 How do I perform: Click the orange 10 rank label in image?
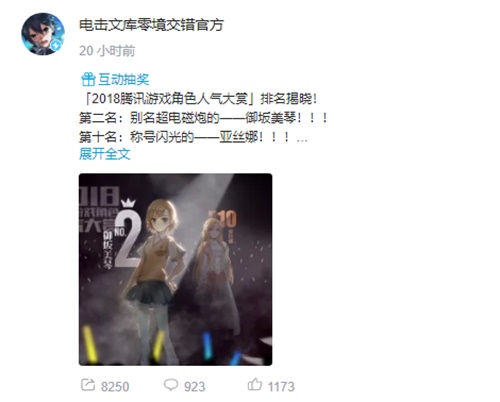228,220
